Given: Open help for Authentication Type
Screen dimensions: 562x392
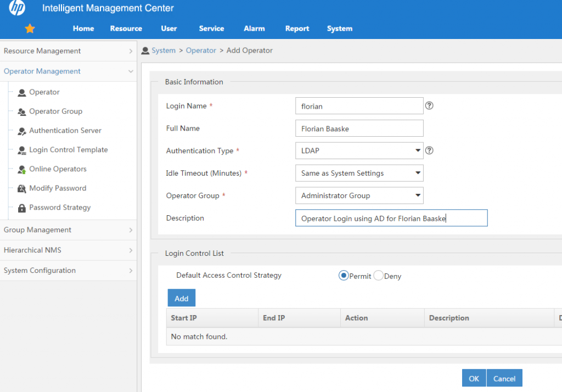Looking at the screenshot, I should pyautogui.click(x=429, y=150).
